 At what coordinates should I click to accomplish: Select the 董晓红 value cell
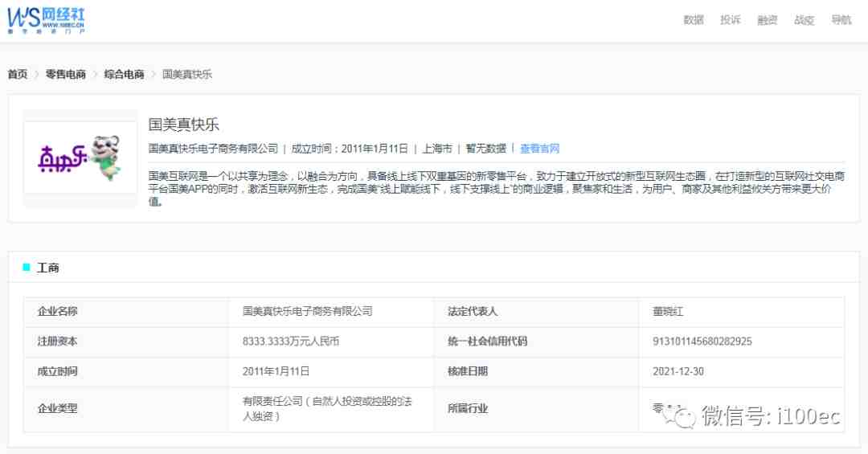tap(742, 312)
